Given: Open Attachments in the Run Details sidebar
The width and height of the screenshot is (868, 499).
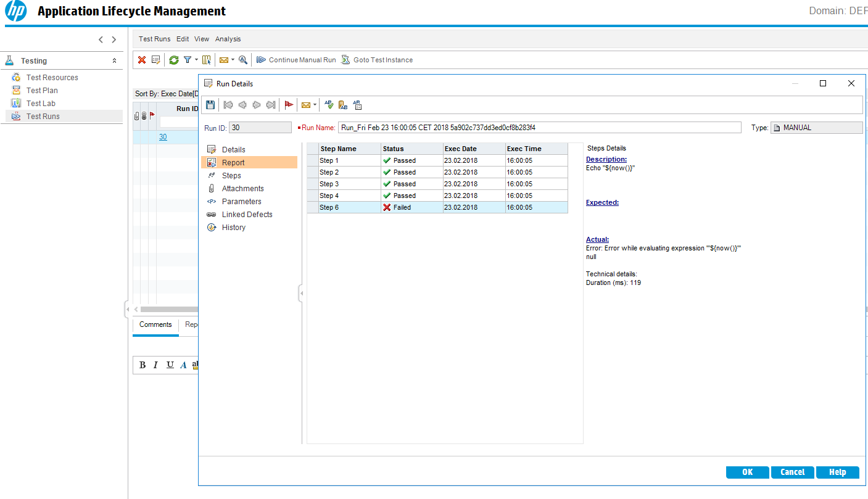Looking at the screenshot, I should [x=243, y=189].
